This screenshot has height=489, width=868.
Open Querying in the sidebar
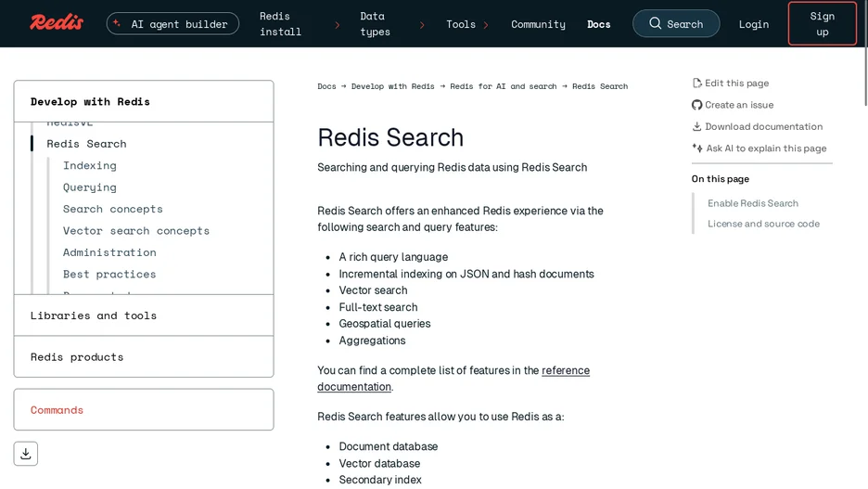(90, 187)
